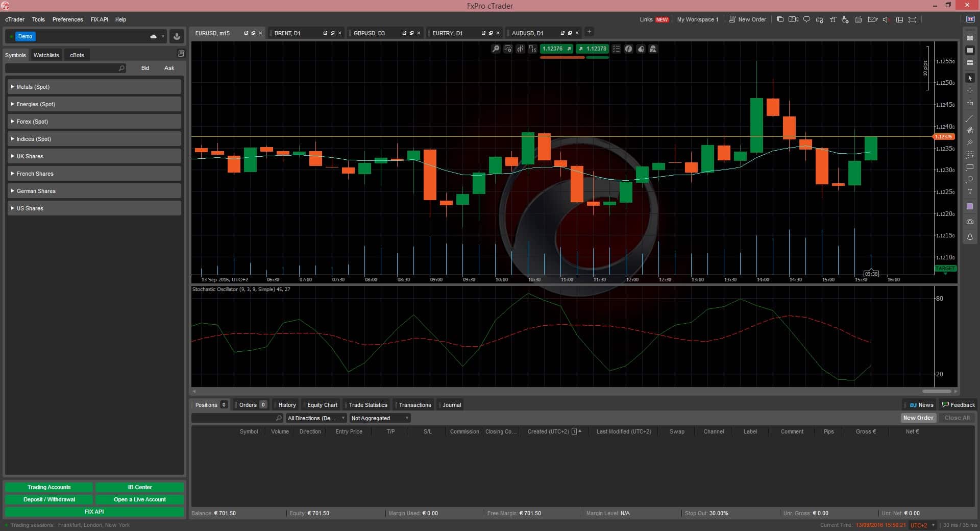The width and height of the screenshot is (980, 531).
Task: Open the GBPUSD, D3 chart tab
Action: coord(369,33)
